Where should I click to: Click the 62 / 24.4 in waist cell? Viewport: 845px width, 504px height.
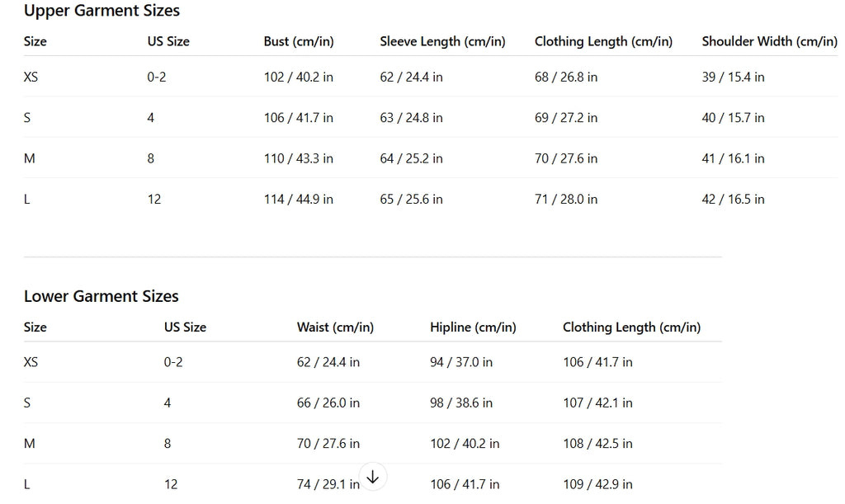coord(328,361)
